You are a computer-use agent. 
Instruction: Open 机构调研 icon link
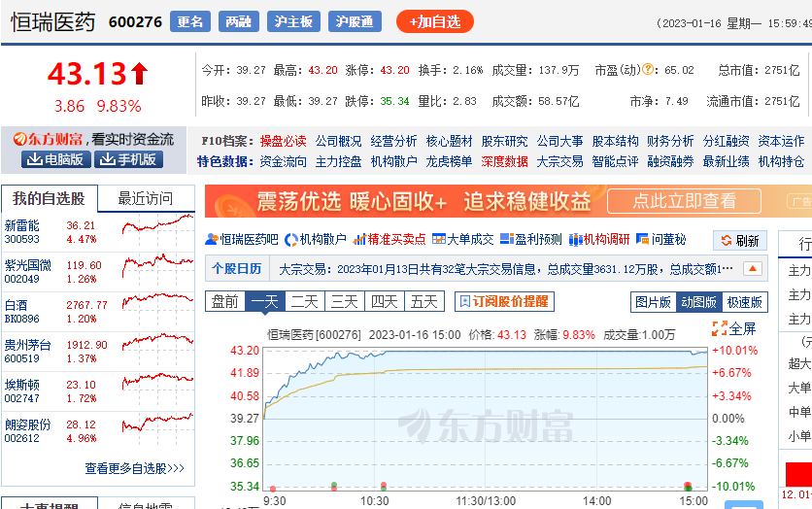599,239
